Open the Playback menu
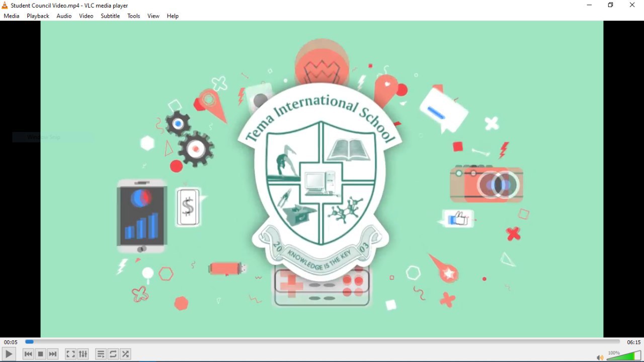644x362 pixels. [38, 16]
